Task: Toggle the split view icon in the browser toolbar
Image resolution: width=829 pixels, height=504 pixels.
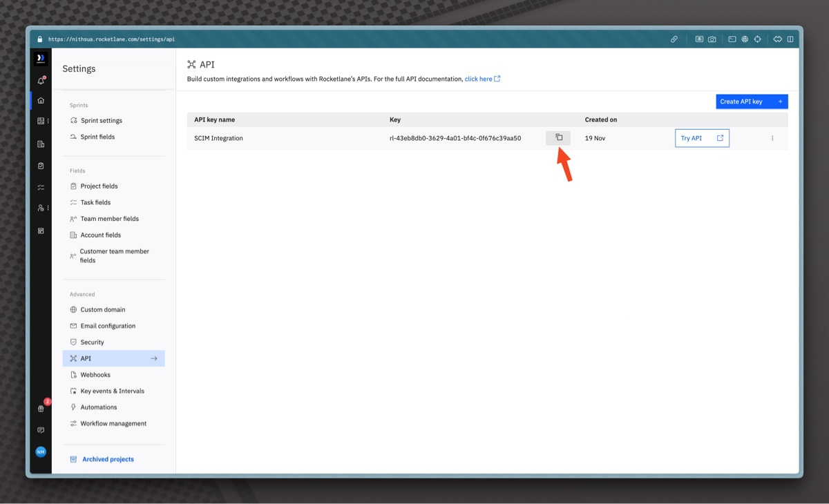Action: [x=790, y=39]
